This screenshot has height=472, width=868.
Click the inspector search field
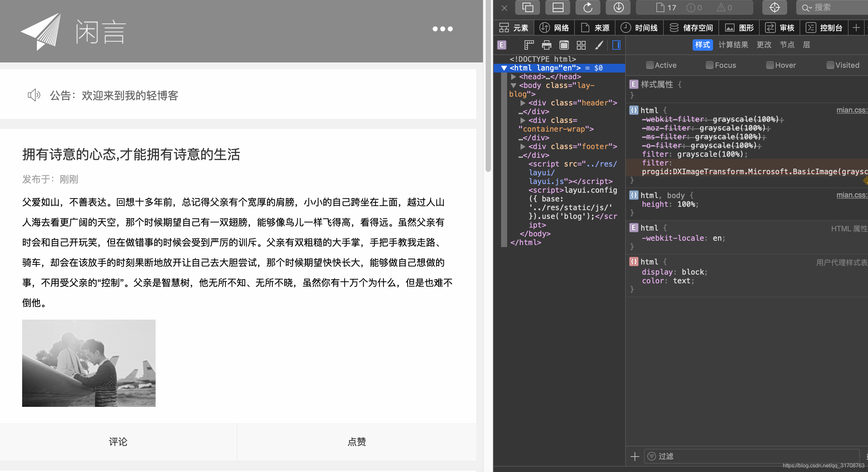[832, 7]
